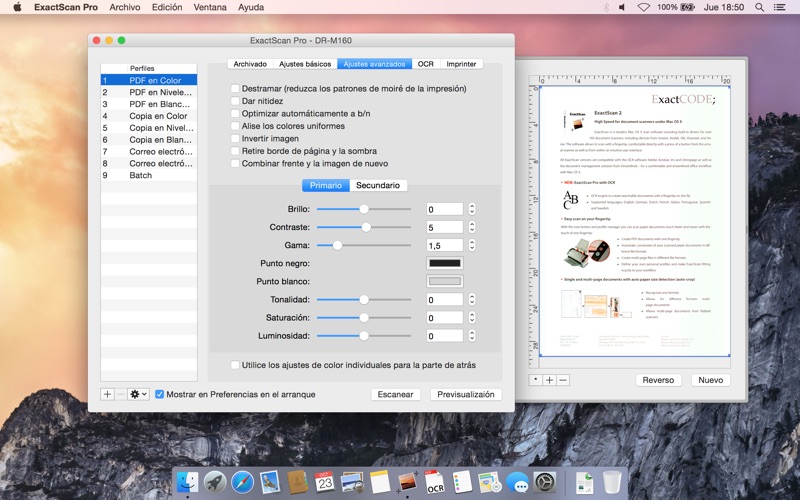Open Calendar icon showing 23

click(324, 482)
